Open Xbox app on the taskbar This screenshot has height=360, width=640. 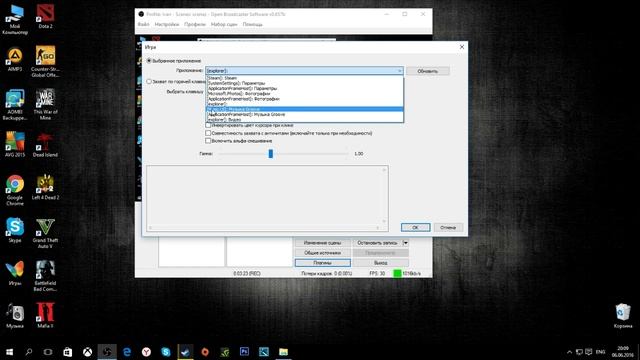click(87, 352)
